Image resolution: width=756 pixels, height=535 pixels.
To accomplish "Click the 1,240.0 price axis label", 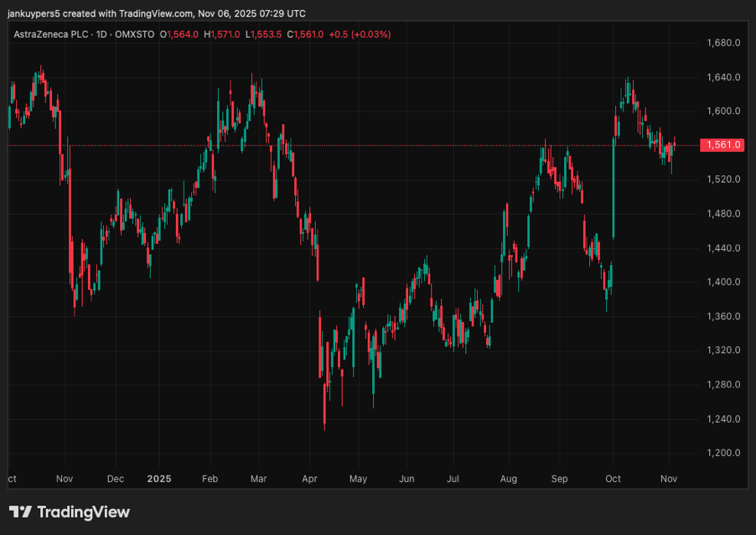I will [x=723, y=418].
